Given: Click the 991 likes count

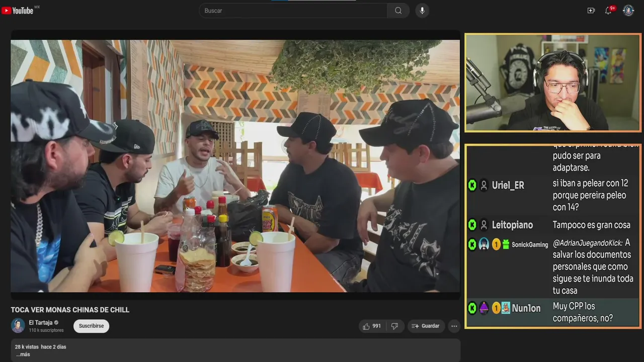Looking at the screenshot, I should point(376,326).
